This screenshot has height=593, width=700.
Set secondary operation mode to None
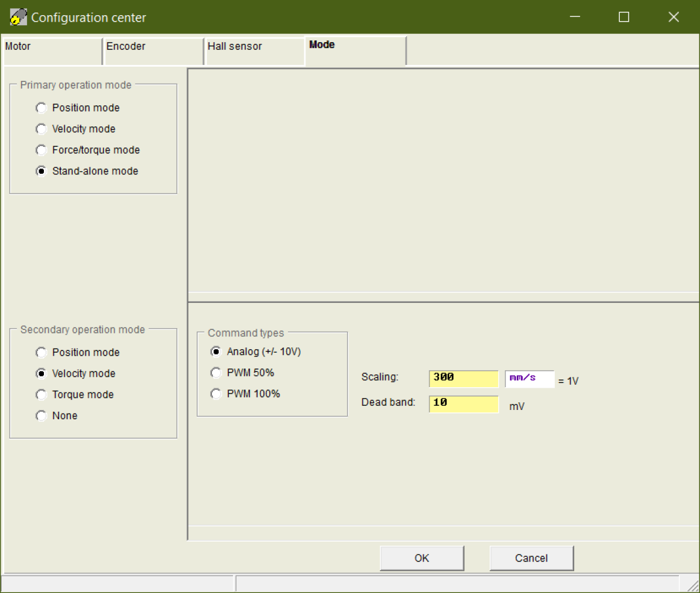pyautogui.click(x=41, y=415)
